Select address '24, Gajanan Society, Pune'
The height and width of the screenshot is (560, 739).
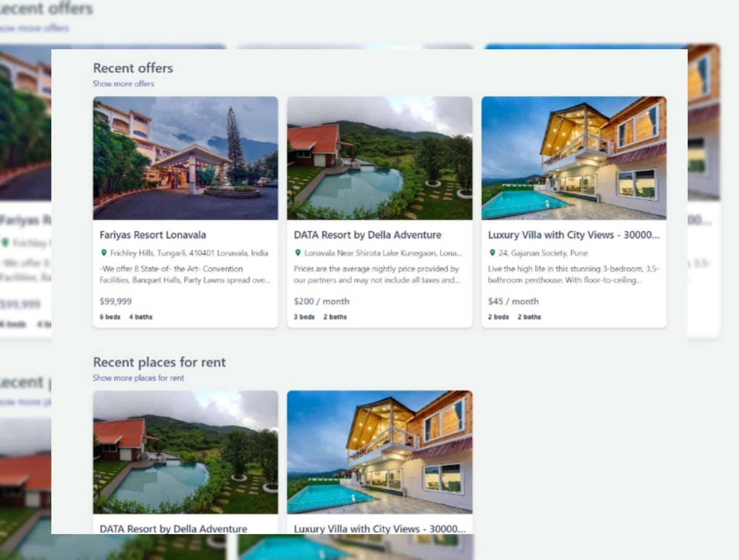[543, 253]
